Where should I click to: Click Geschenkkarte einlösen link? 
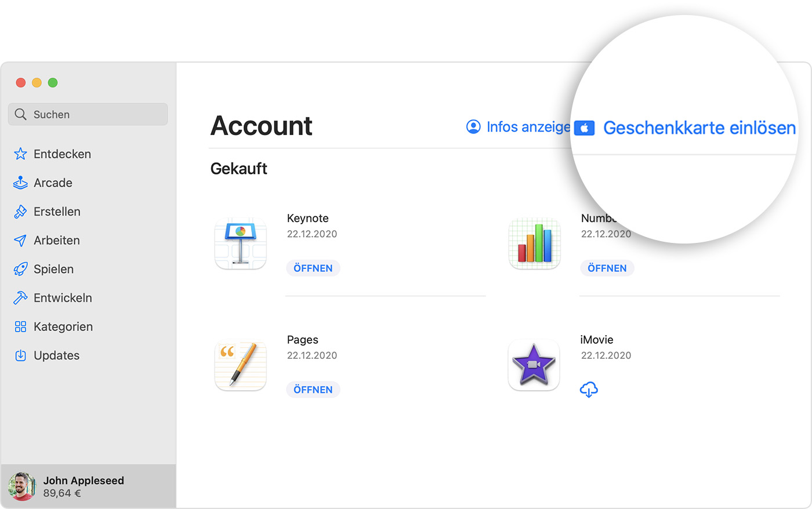[x=699, y=128]
